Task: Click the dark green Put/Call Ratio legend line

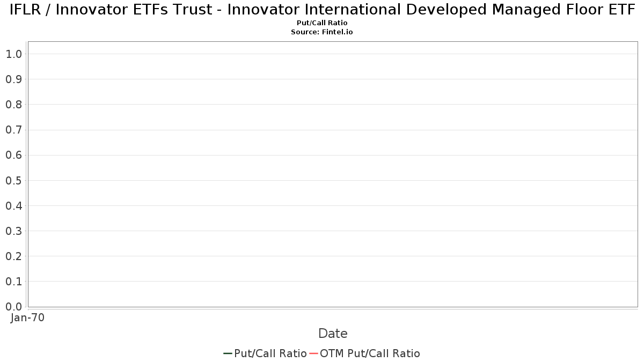Action: coord(228,353)
